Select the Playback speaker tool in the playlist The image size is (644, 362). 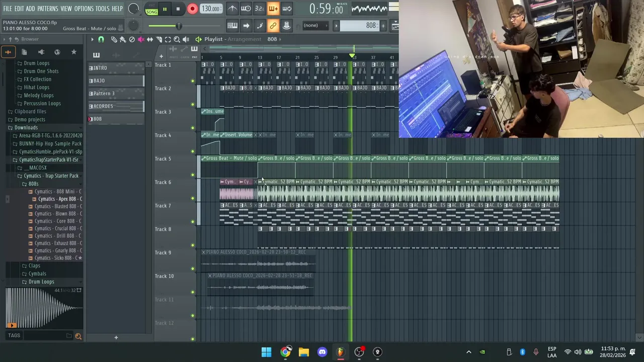click(186, 39)
